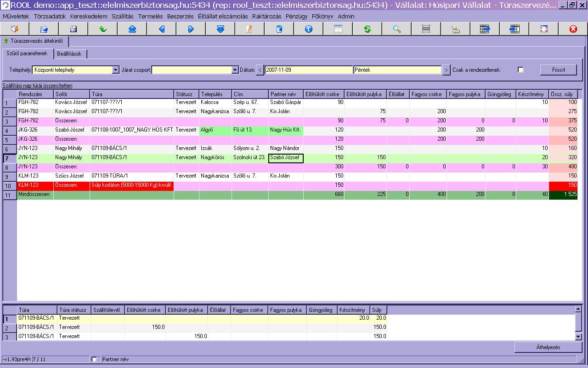This screenshot has width=588, height=368.
Task: Click the edit notepad pencil icon
Action: (x=249, y=29)
